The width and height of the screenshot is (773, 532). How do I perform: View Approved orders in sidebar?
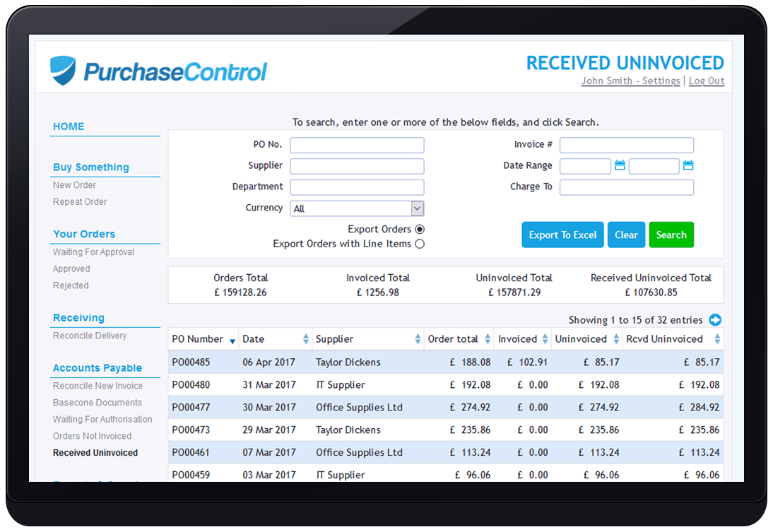[x=71, y=269]
